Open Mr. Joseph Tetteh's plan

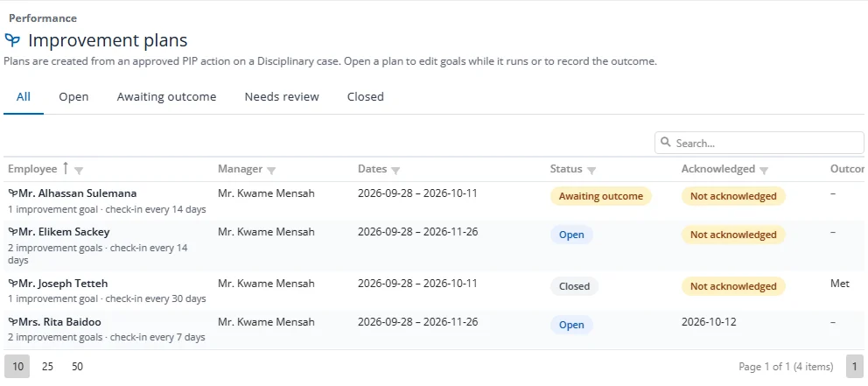[x=63, y=284]
